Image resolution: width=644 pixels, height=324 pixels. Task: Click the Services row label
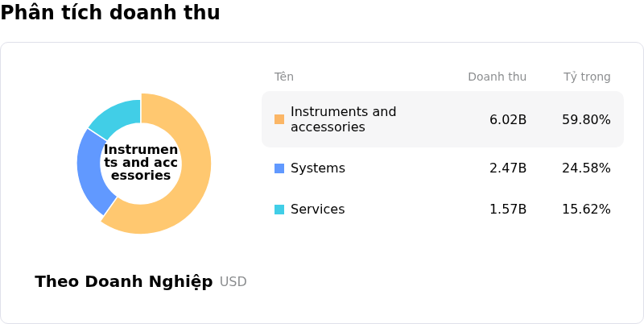point(317,210)
